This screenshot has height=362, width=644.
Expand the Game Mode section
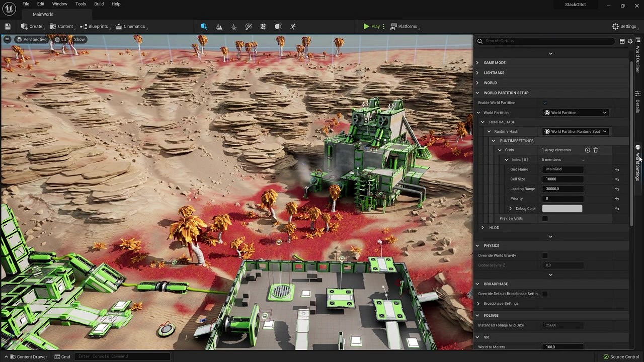click(477, 63)
